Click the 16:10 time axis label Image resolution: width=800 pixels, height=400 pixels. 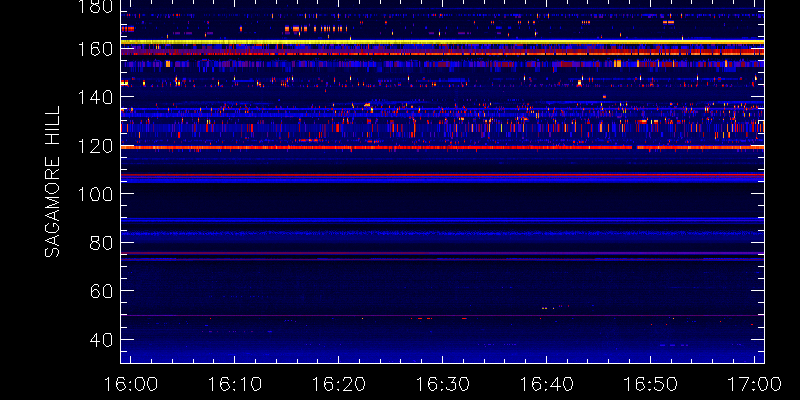pyautogui.click(x=235, y=383)
